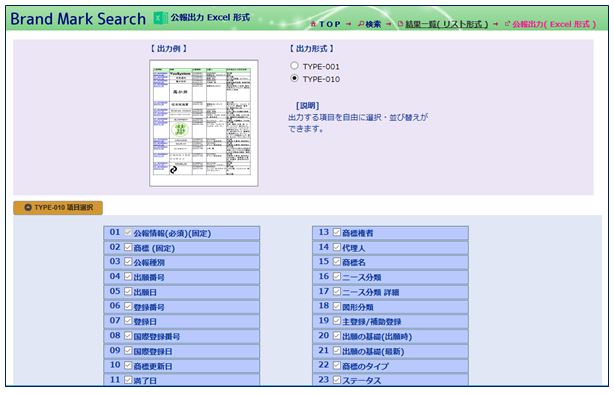Disable the 22 商標のタイプ checkbox
The image size is (614, 394).
tap(337, 365)
